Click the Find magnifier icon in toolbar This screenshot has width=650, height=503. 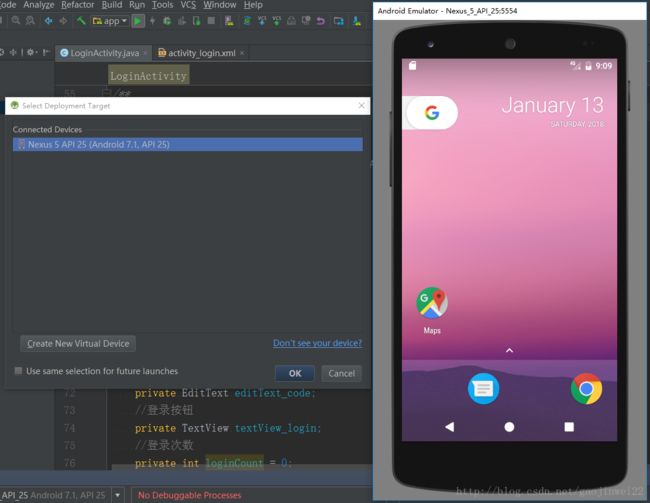pyautogui.click(x=16, y=20)
